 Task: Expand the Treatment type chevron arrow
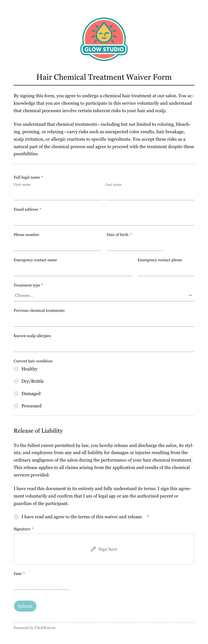point(190,295)
